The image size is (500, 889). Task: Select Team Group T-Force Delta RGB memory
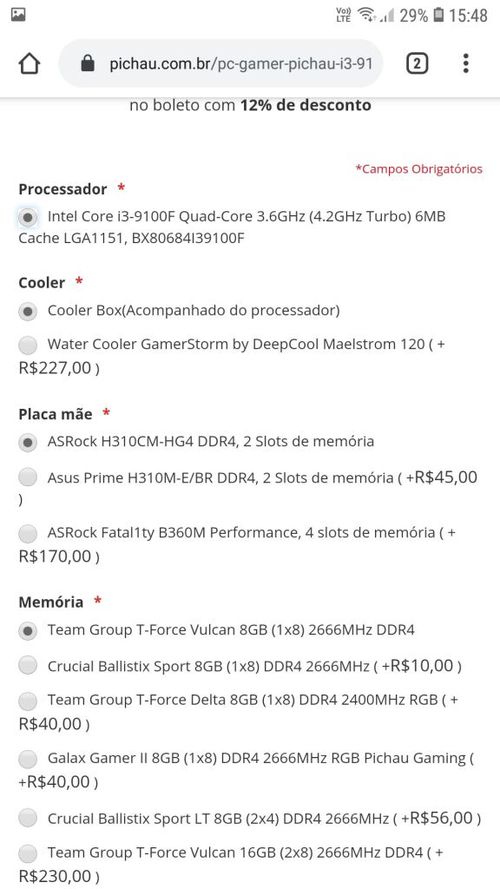[x=28, y=701]
